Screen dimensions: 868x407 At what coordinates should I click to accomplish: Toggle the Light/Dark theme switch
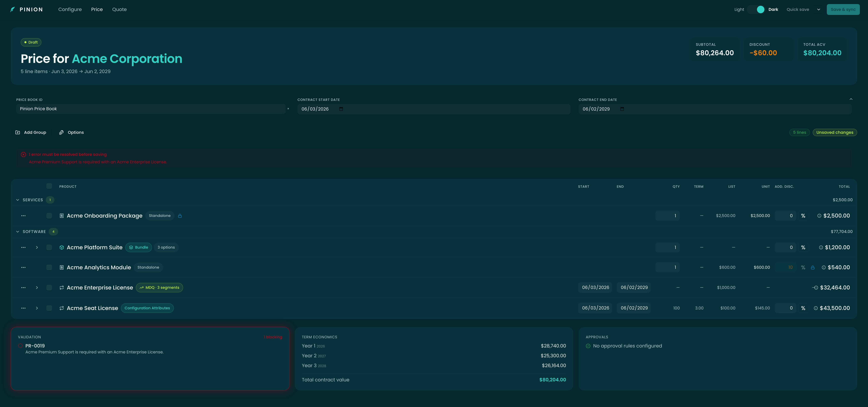(756, 9)
